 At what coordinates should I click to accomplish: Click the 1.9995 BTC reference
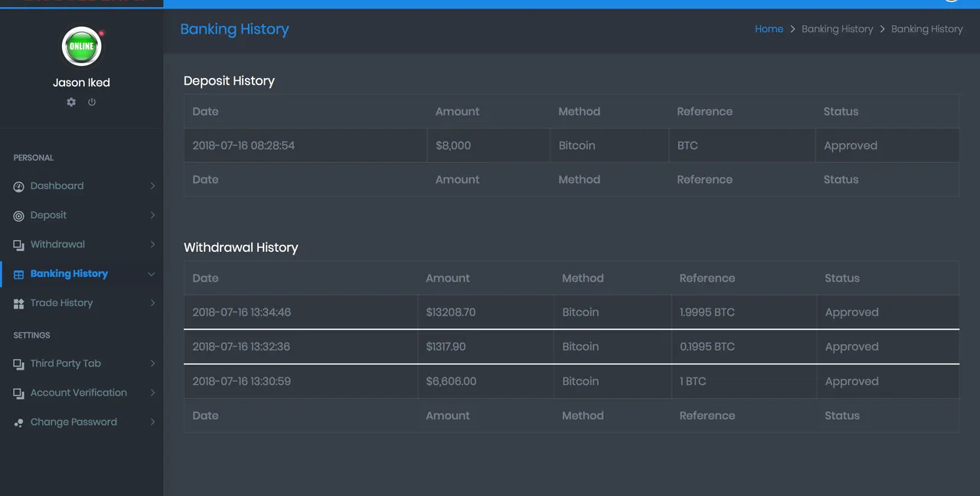pyautogui.click(x=707, y=312)
